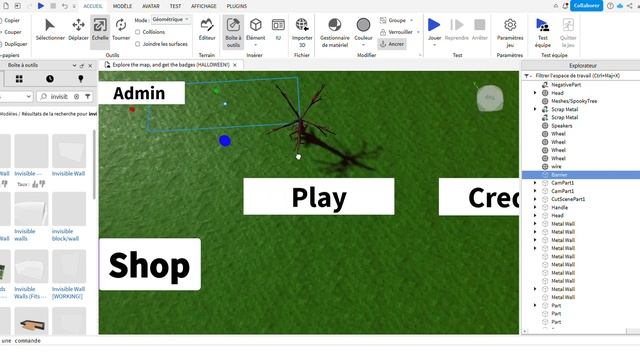Switch to the ACCUEIL ribbon tab

93,6
